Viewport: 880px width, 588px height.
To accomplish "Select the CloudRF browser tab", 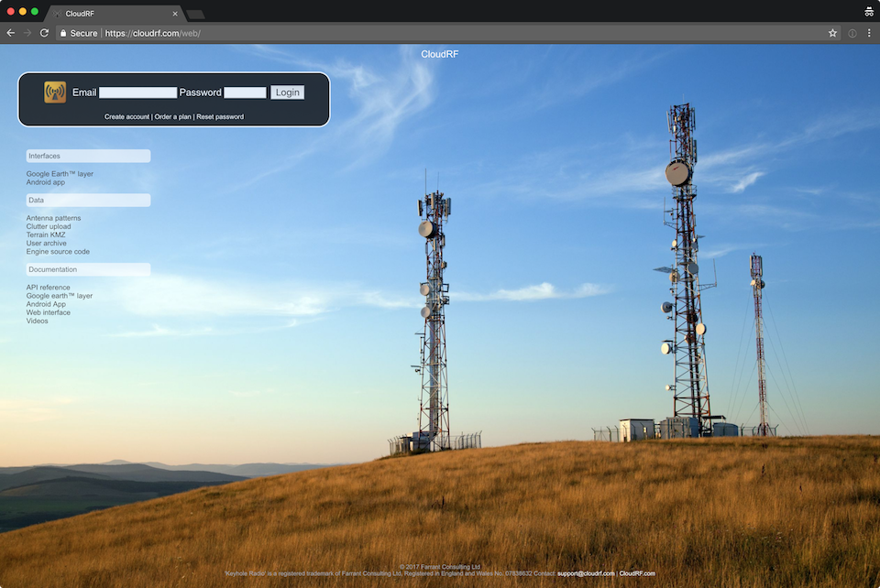I will 110,14.
